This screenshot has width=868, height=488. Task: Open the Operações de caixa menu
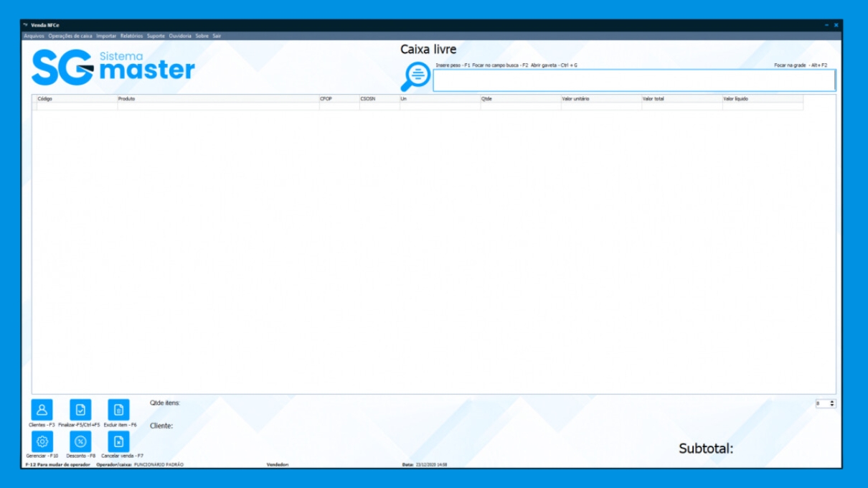[70, 36]
